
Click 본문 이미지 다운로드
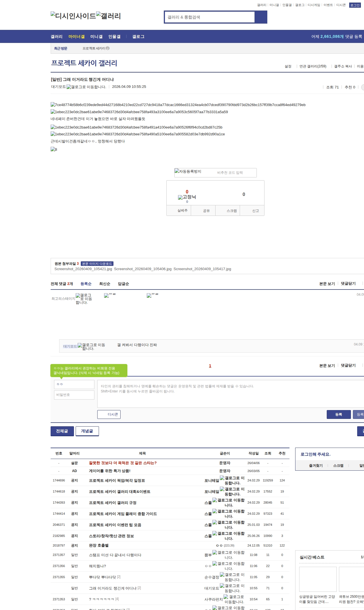coord(97,264)
